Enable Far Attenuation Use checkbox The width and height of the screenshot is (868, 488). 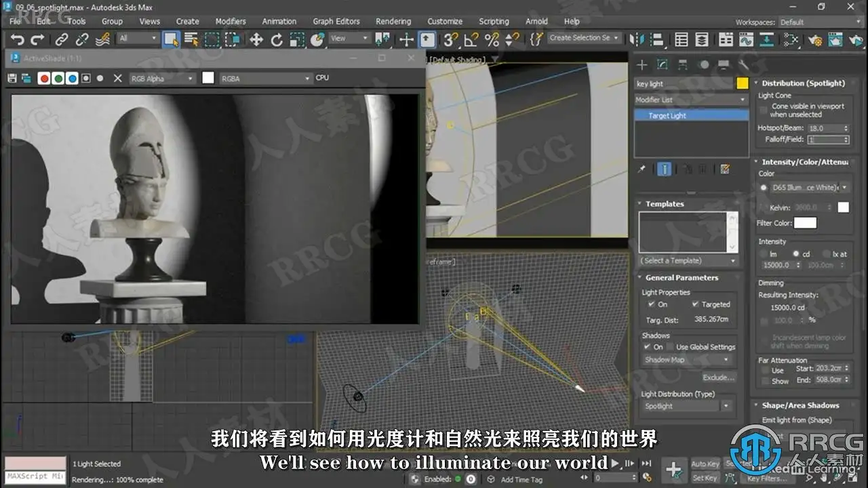(x=764, y=370)
